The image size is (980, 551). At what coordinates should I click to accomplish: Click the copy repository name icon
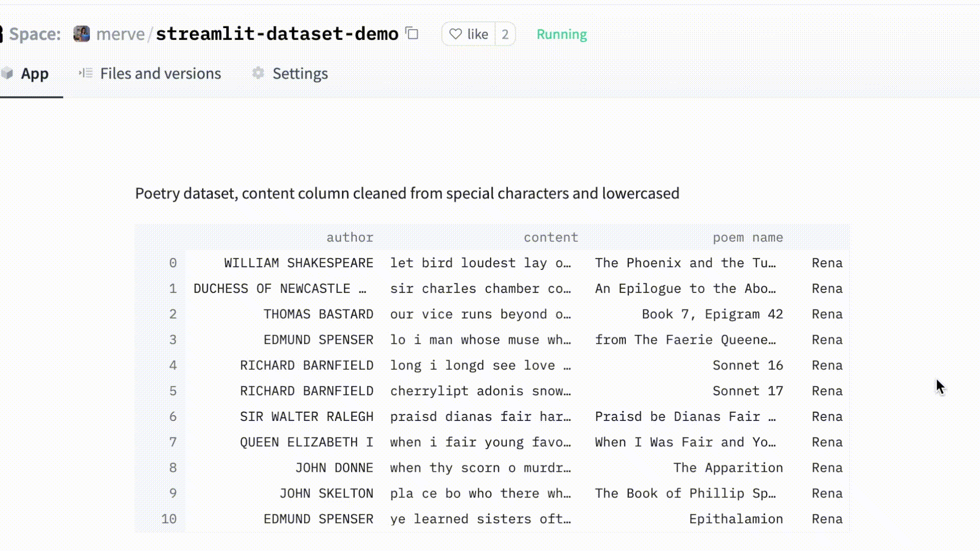[x=412, y=34]
